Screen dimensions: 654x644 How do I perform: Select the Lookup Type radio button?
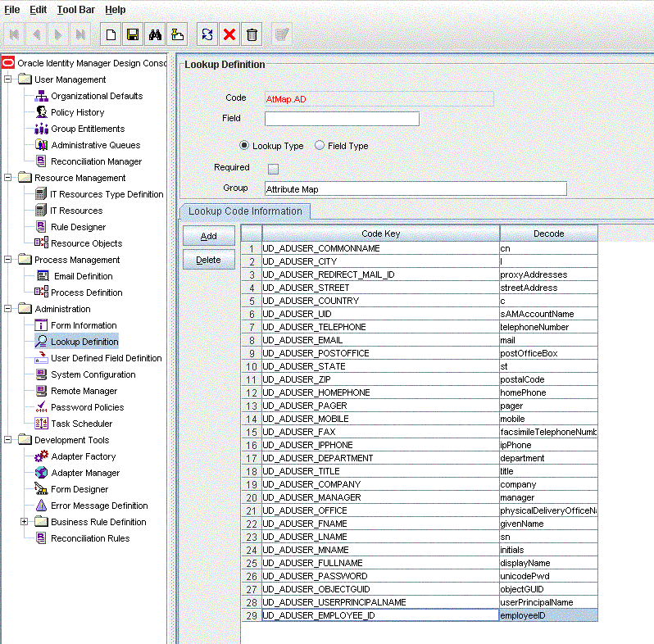244,146
